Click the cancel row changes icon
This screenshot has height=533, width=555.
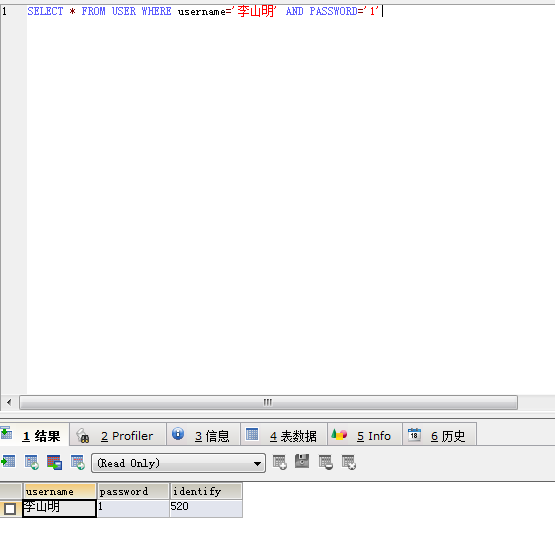click(x=349, y=462)
